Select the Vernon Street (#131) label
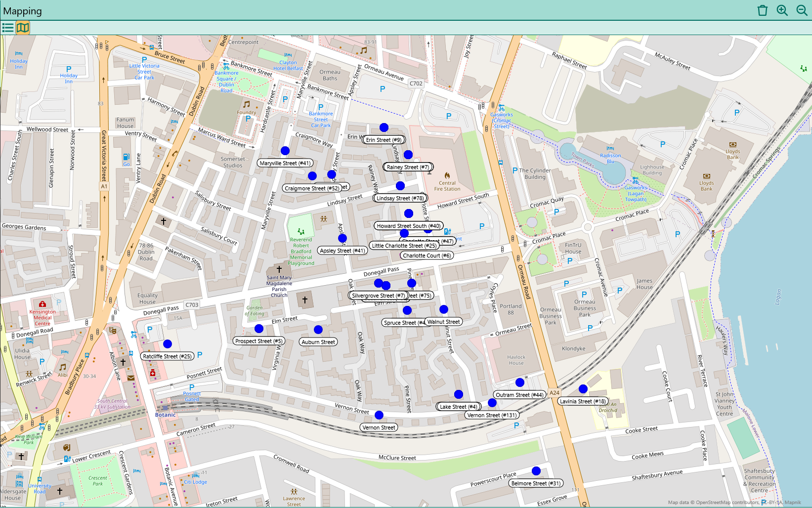Screen dimensions: 812x508 coord(492,415)
